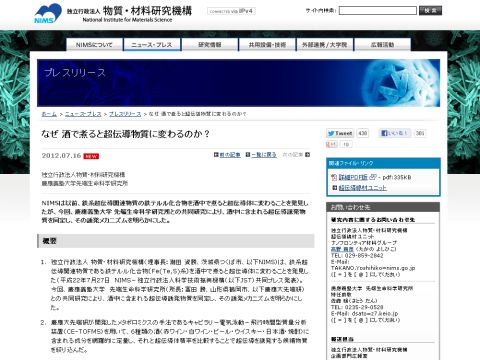
Task: Click the Google +1 count 10
Action: coord(346,144)
